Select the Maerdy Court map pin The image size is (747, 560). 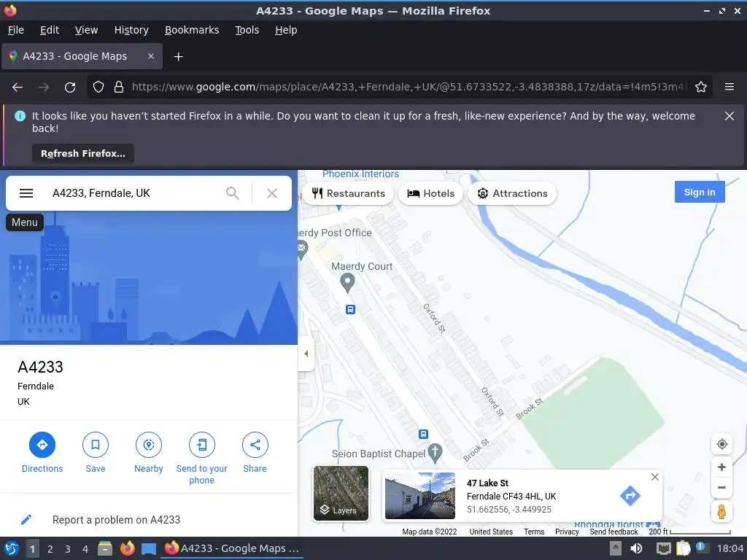click(347, 282)
